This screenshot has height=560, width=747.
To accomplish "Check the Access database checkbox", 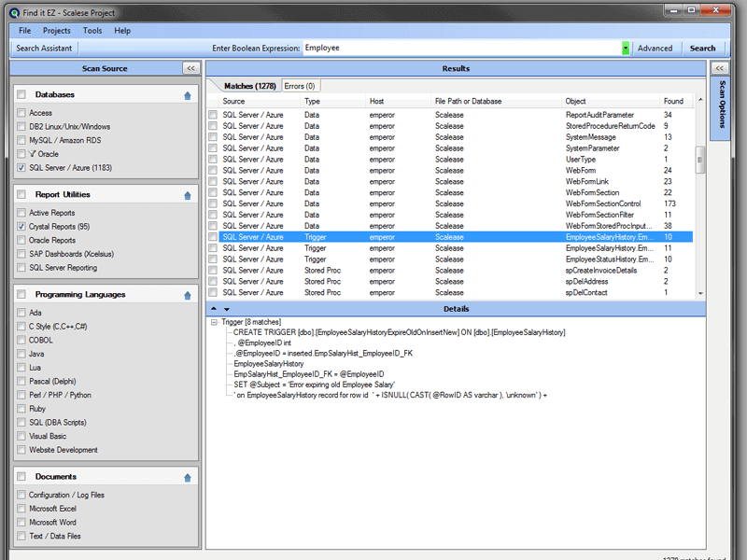I will pos(21,113).
